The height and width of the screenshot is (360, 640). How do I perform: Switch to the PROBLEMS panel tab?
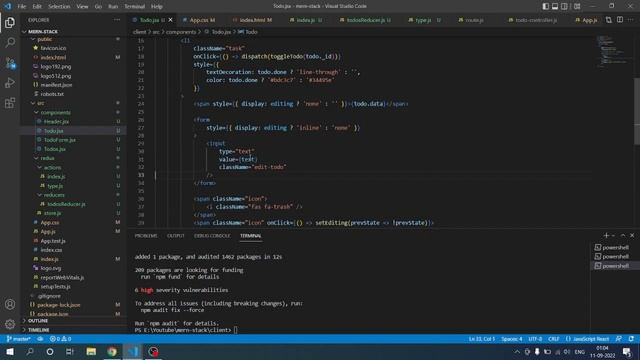coord(146,236)
